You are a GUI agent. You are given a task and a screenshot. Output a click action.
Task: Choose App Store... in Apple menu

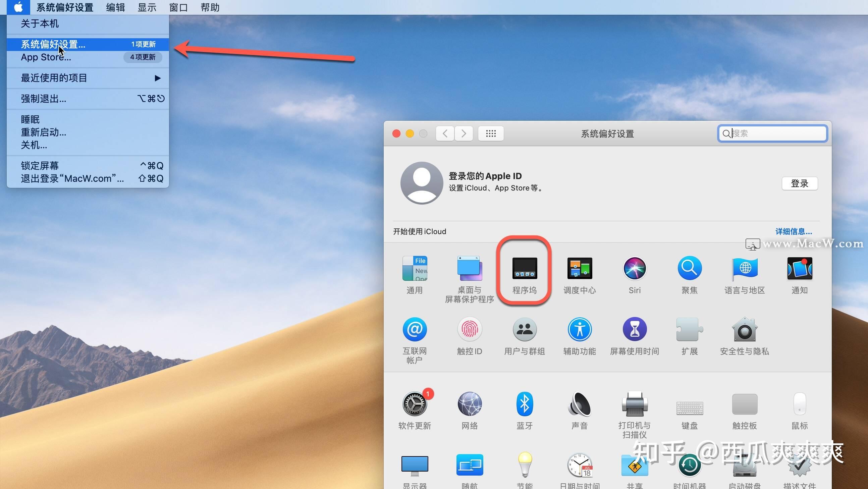coord(88,57)
